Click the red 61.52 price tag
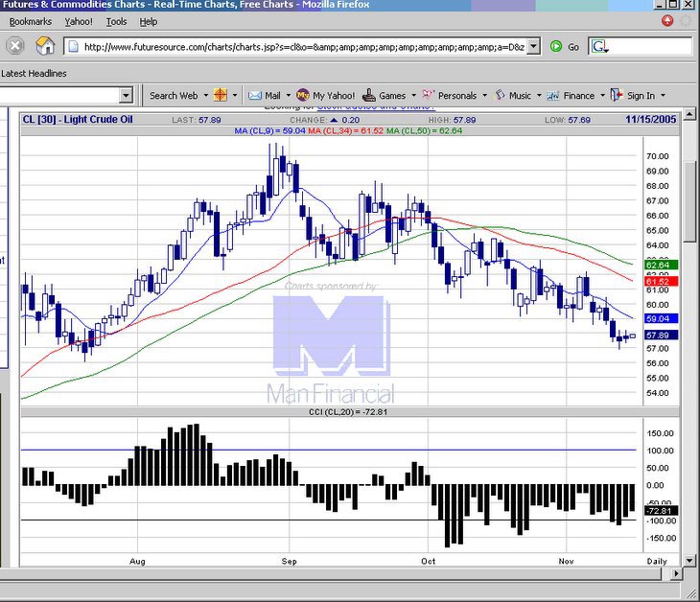The height and width of the screenshot is (602, 700). point(662,282)
